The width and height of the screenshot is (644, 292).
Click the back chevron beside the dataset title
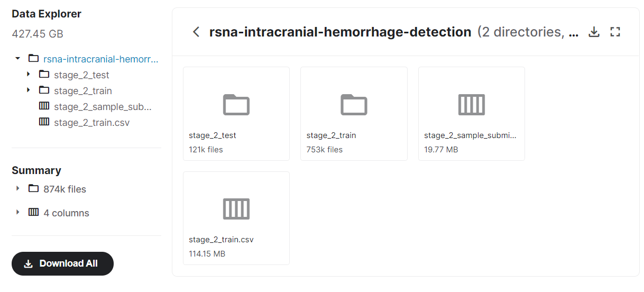click(196, 32)
